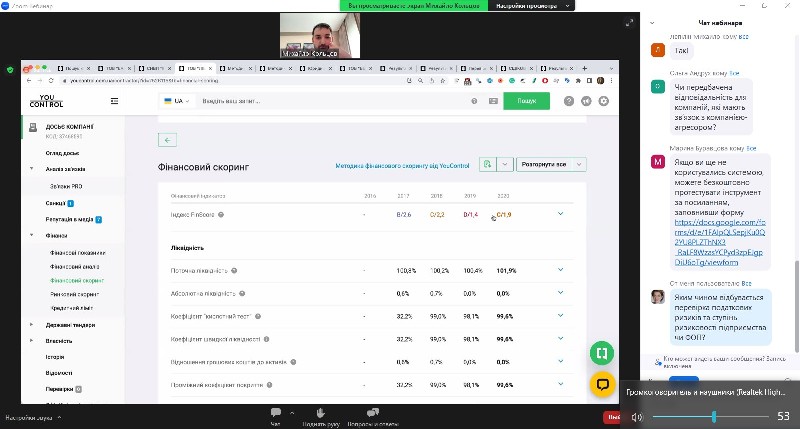Image resolution: width=800 pixels, height=429 pixels.
Task: Expand the Поточна ліквідність row
Action: tap(560, 270)
